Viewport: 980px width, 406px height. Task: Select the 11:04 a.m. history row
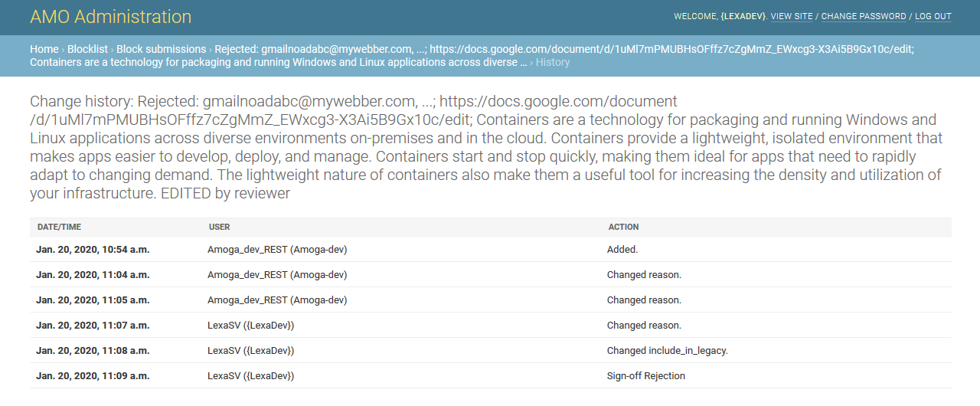click(x=491, y=274)
